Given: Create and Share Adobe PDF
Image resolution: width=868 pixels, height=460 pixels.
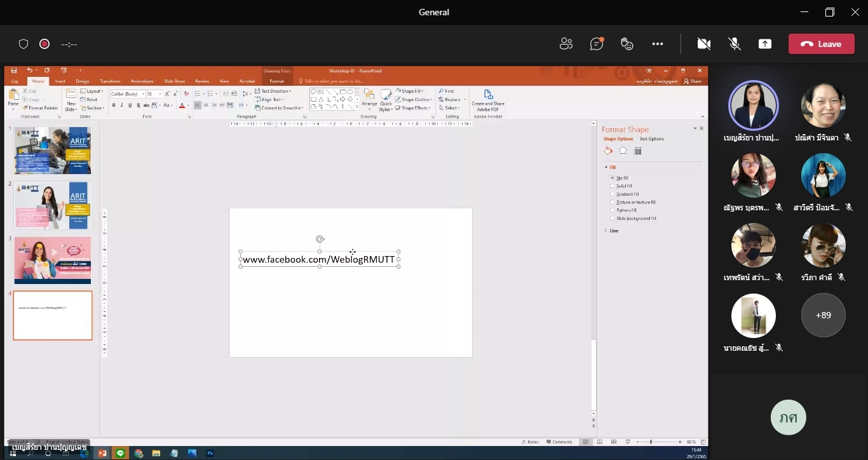Looking at the screenshot, I should pyautogui.click(x=488, y=100).
